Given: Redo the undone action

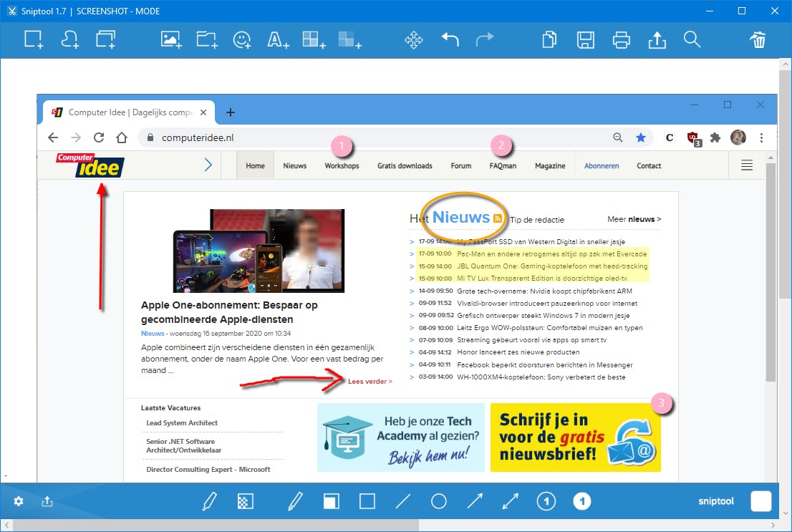Looking at the screenshot, I should click(x=485, y=39).
